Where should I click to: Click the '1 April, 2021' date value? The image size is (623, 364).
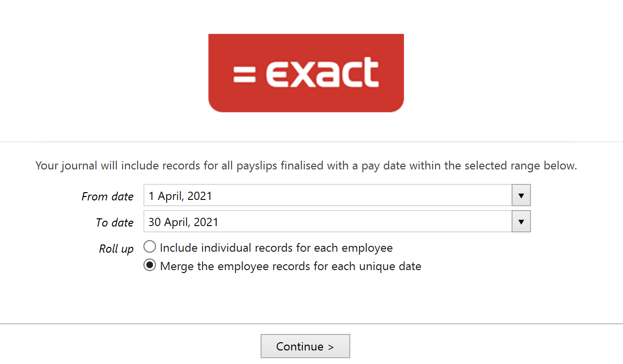180,196
